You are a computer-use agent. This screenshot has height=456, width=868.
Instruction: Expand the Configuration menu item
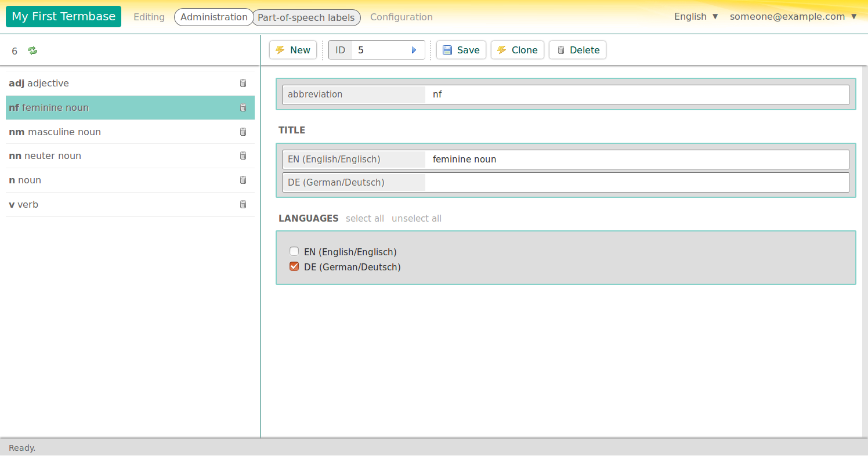point(401,17)
